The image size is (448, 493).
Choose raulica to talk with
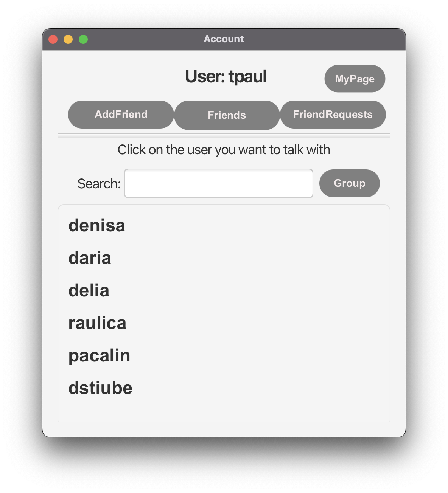point(97,323)
